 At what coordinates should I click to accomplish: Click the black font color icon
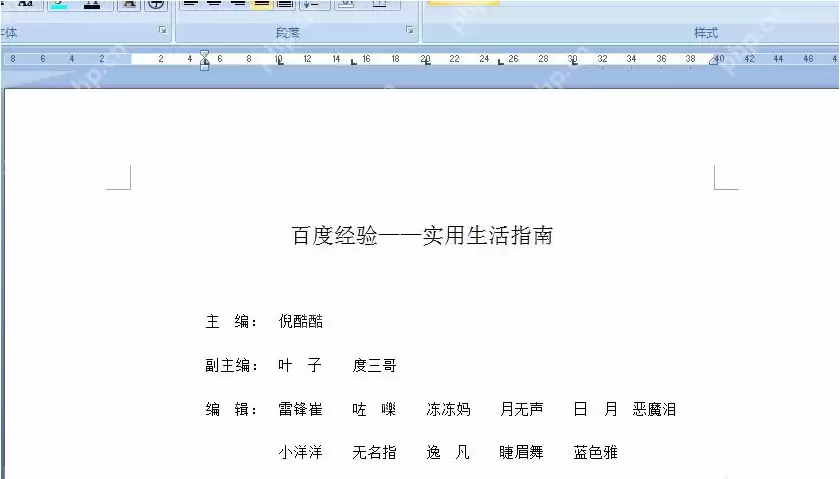pos(92,4)
